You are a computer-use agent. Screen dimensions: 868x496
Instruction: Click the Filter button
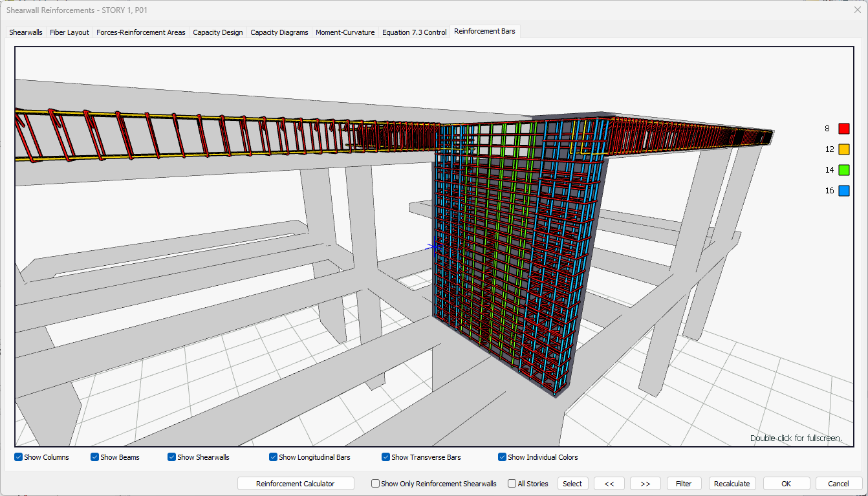[x=684, y=484]
